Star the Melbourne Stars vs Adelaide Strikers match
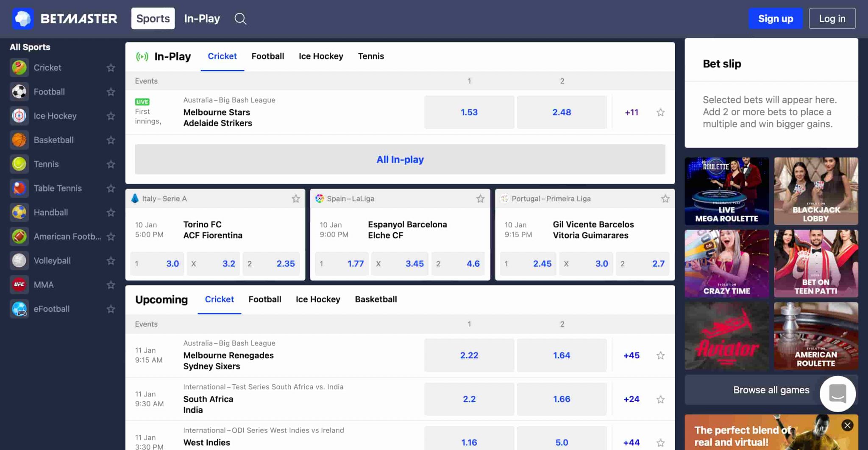Viewport: 868px width, 450px height. click(x=660, y=112)
